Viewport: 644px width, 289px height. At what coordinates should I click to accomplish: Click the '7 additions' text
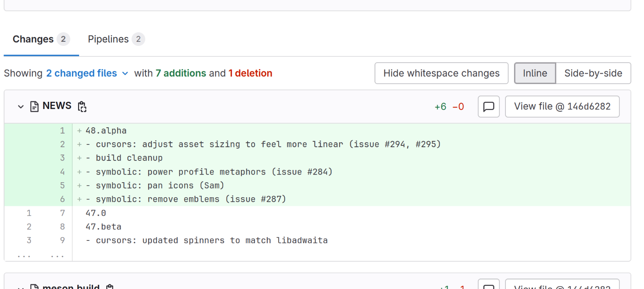[x=180, y=73]
